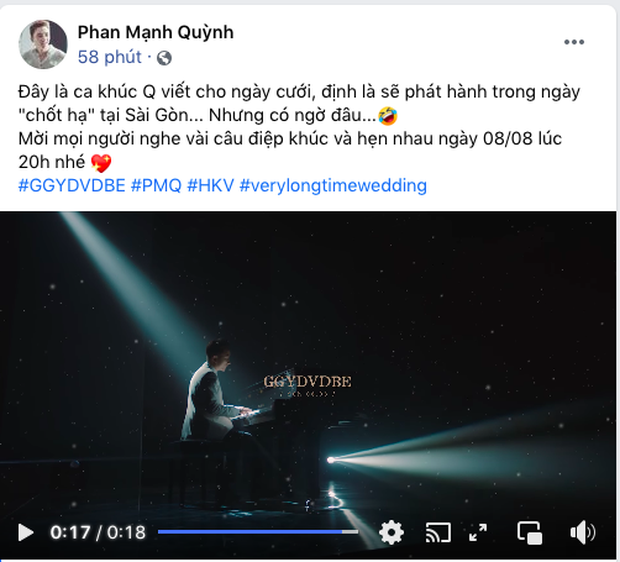Open Phan Mạnh Quỳnh profile name link
Screen dimensions: 620x562
155,32
